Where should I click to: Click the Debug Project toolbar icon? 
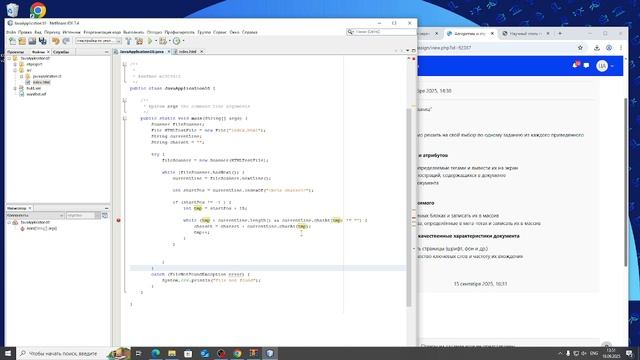[x=162, y=41]
